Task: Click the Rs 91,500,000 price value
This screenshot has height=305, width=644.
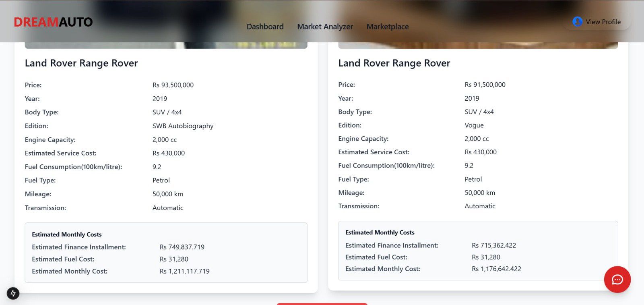Action: pos(485,85)
